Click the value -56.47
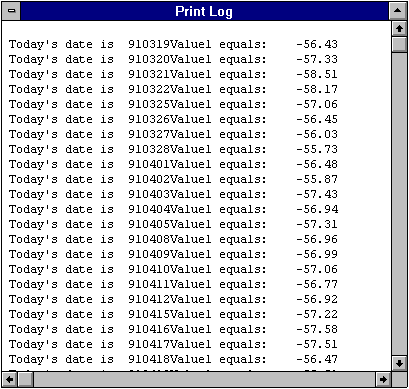The image size is (409, 389). point(317,359)
